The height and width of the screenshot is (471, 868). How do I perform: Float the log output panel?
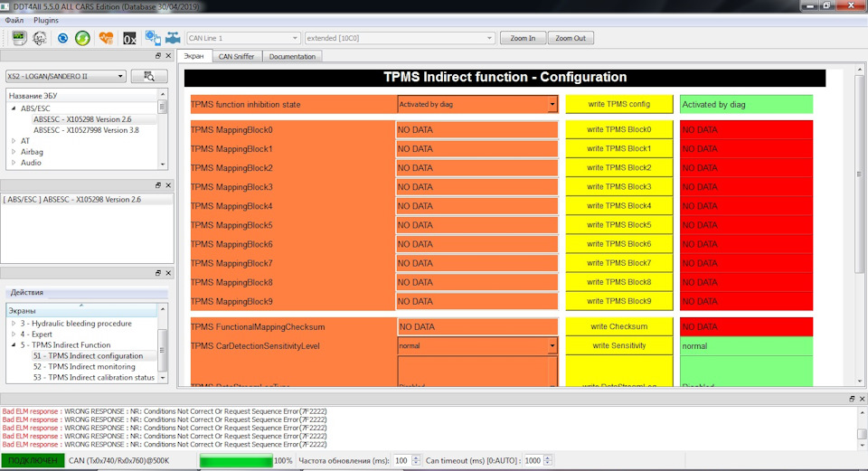[852, 399]
